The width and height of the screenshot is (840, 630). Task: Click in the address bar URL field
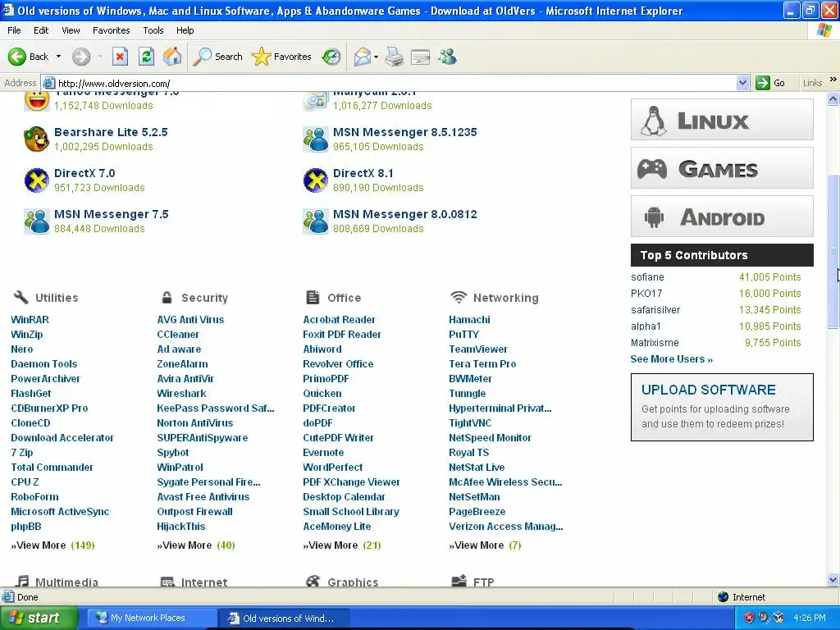pos(396,83)
